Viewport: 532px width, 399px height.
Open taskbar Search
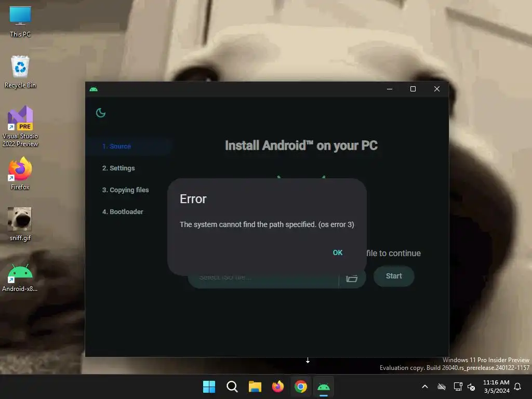click(x=232, y=387)
